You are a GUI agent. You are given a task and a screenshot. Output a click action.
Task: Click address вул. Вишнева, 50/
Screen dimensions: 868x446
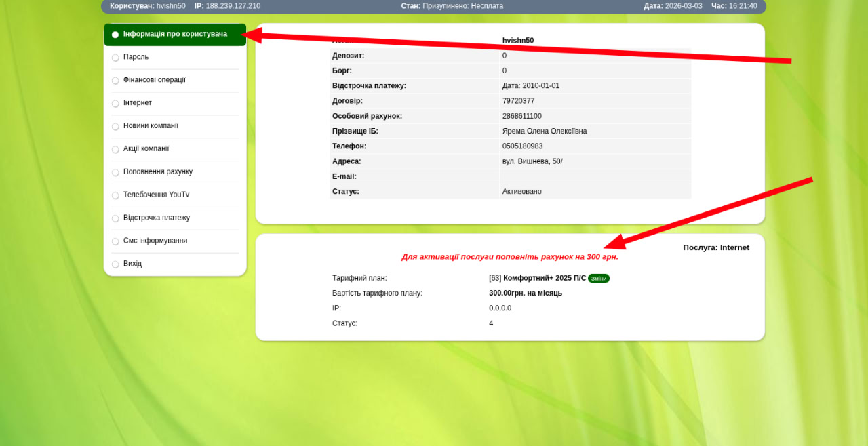coord(532,161)
